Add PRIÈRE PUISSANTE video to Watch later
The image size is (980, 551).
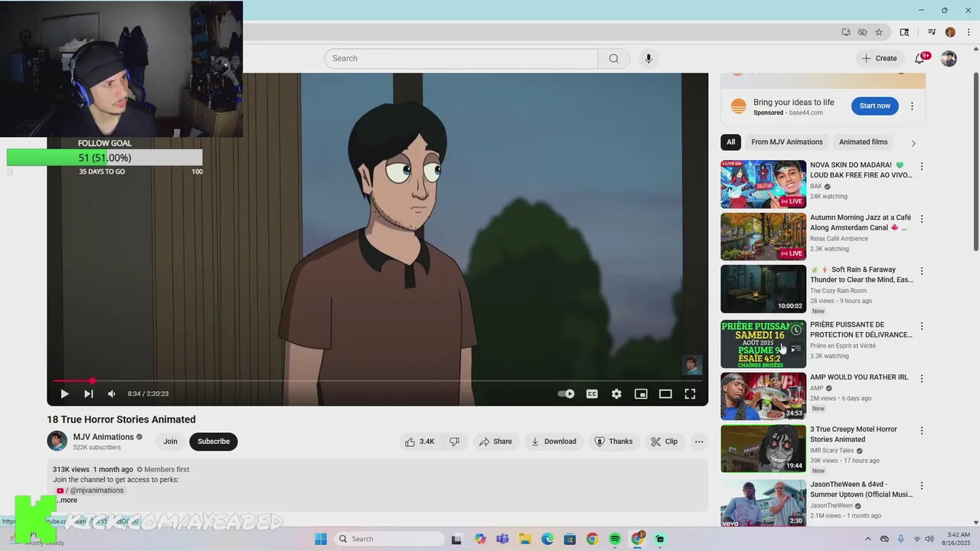pos(796,330)
